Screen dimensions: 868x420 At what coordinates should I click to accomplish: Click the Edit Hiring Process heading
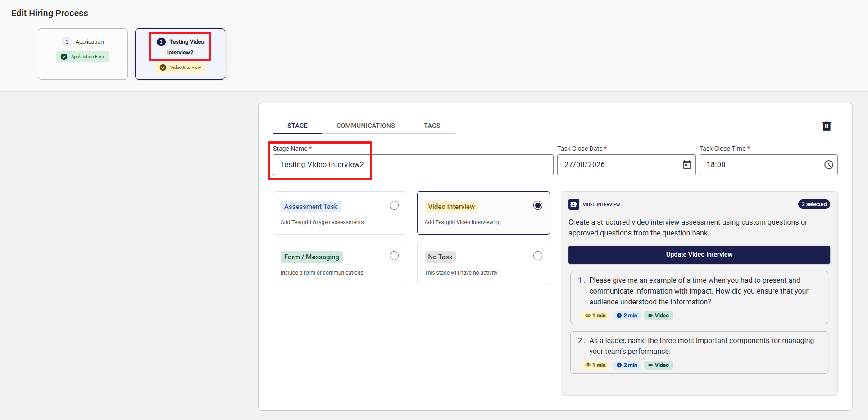tap(50, 13)
